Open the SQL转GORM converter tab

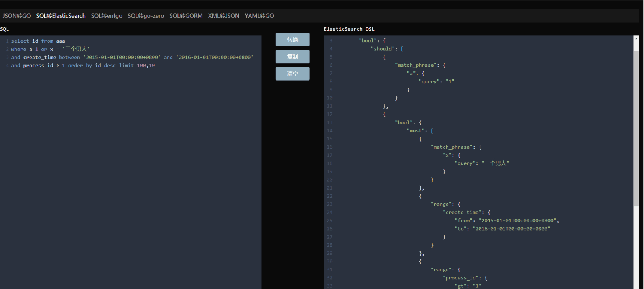pyautogui.click(x=186, y=16)
